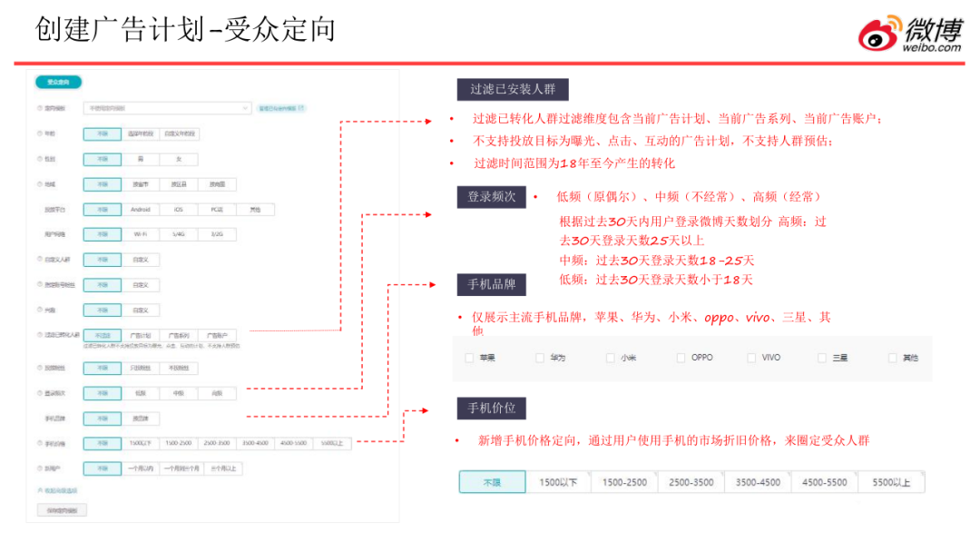Screen dimensions: 980x552
Task: Enable the 小米 brand checkbox
Action: coord(611,358)
